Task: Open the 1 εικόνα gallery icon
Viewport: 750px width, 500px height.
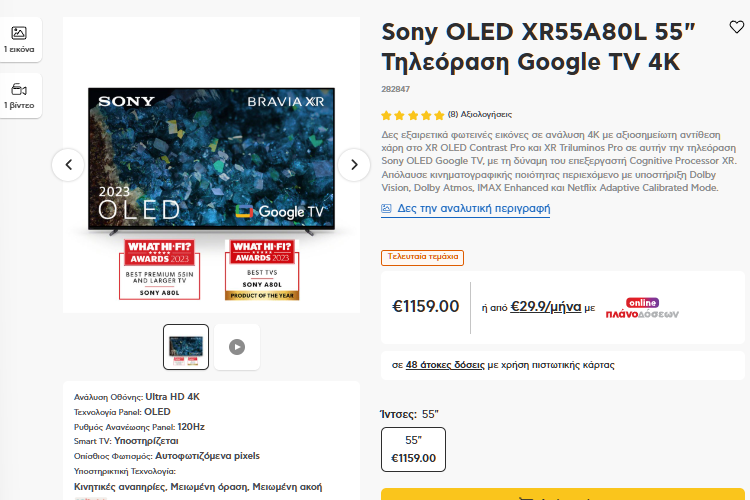Action: [19, 39]
